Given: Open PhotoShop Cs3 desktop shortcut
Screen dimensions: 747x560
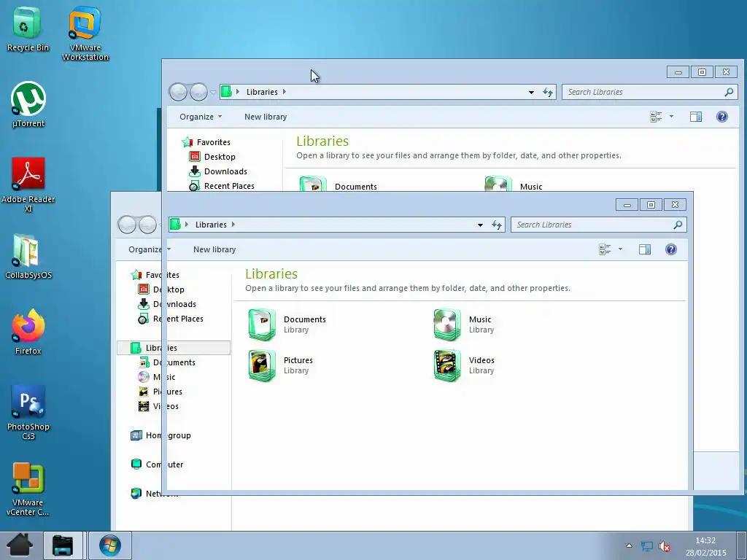Looking at the screenshot, I should pyautogui.click(x=28, y=413).
